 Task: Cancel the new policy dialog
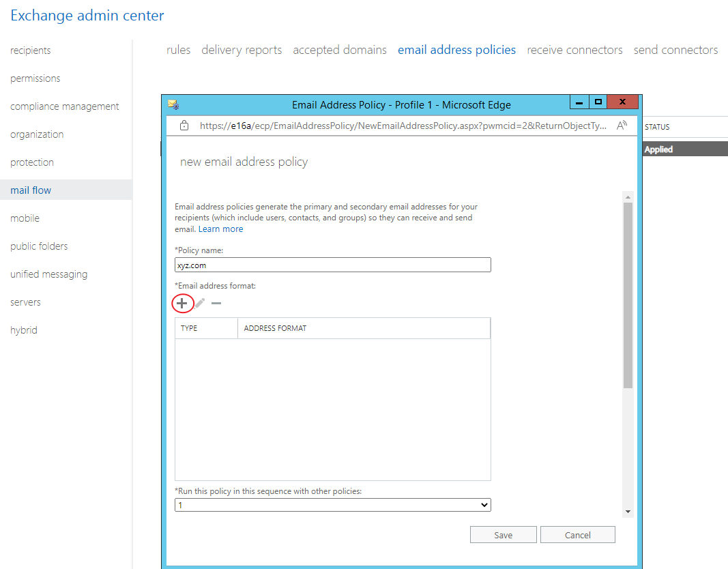click(x=578, y=535)
